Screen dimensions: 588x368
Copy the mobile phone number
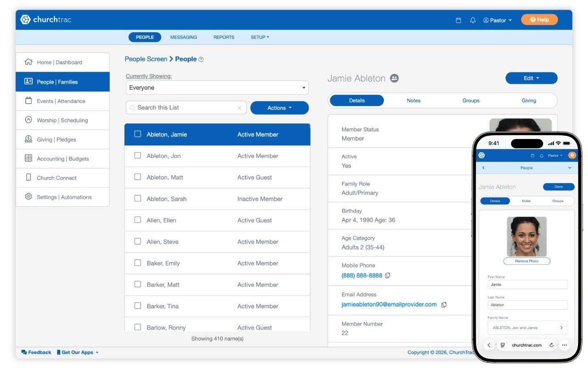[x=388, y=276]
